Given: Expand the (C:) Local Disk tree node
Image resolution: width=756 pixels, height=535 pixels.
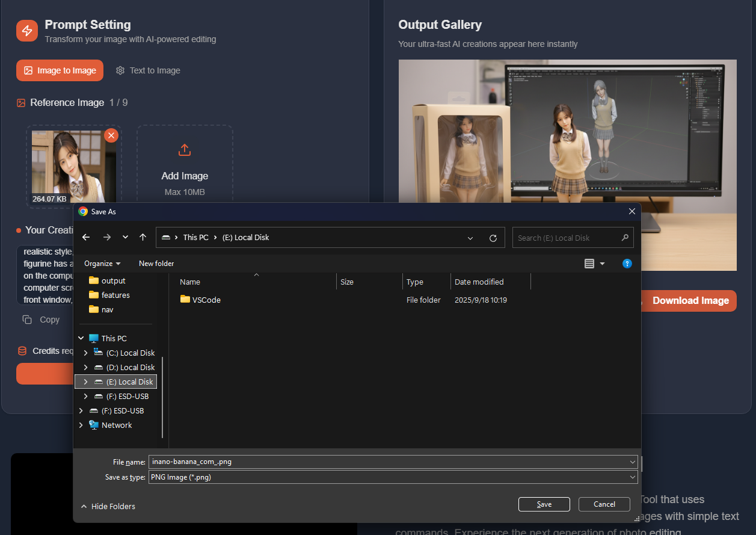Looking at the screenshot, I should [x=85, y=353].
